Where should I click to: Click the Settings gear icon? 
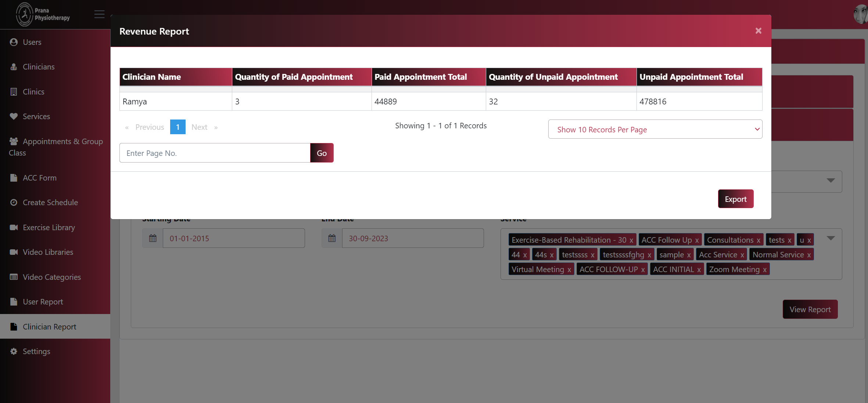14,352
